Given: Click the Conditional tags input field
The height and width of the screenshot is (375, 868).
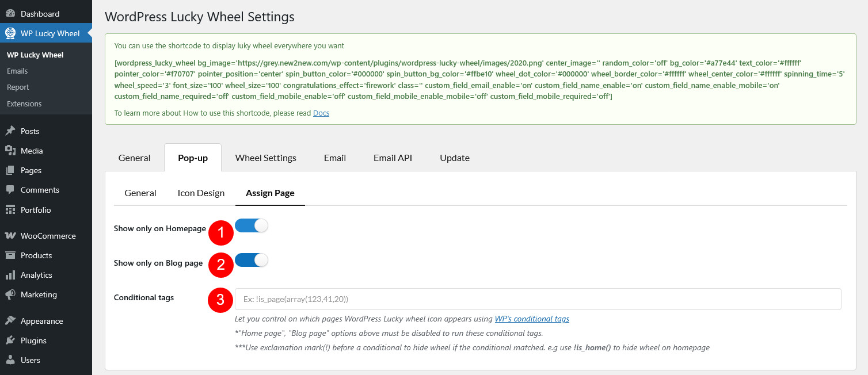Looking at the screenshot, I should pos(538,299).
